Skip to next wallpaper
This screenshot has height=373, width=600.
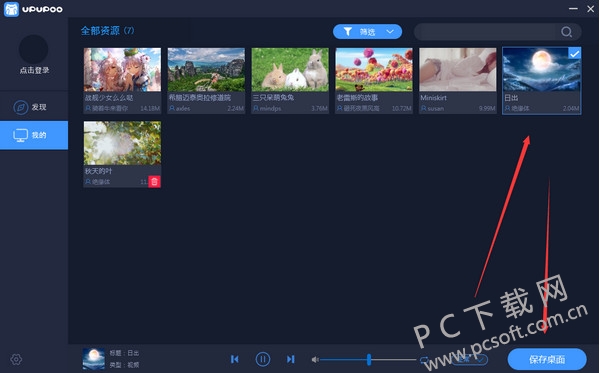pyautogui.click(x=291, y=359)
